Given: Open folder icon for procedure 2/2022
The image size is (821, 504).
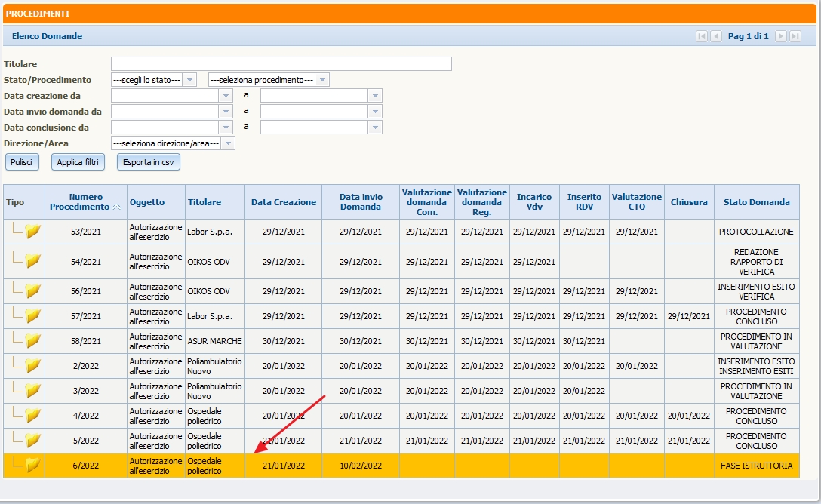Looking at the screenshot, I should click(x=32, y=365).
